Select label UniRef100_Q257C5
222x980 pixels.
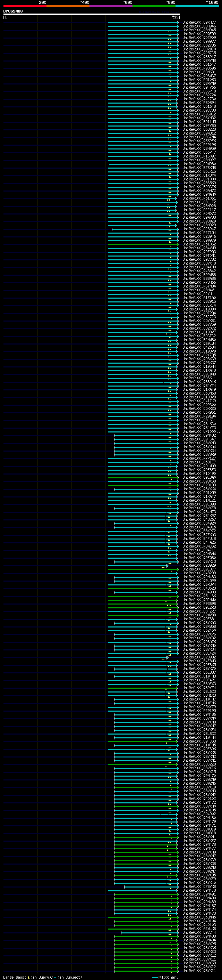199,53
